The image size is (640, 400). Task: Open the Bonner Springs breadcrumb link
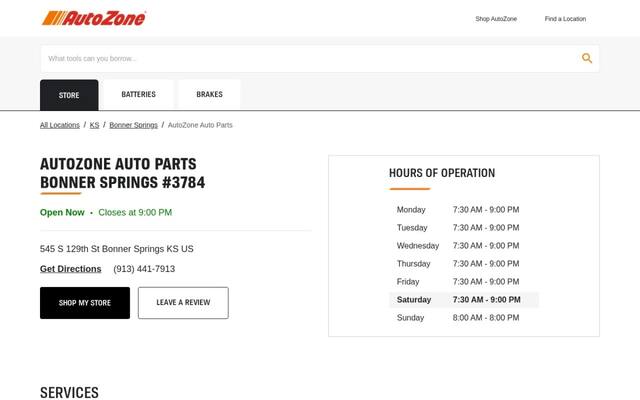point(133,125)
